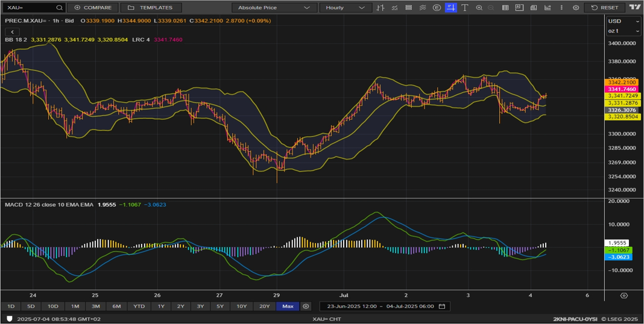
Task: Select the 10Y range tab
Action: pos(241,307)
